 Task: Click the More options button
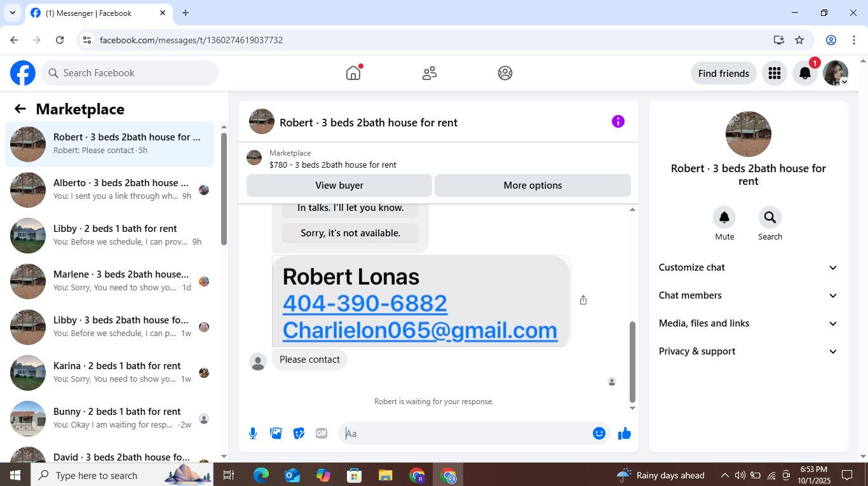point(532,186)
